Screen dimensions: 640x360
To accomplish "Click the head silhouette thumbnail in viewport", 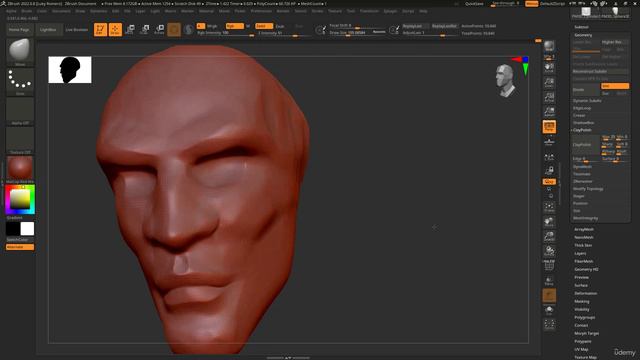I will (70, 70).
